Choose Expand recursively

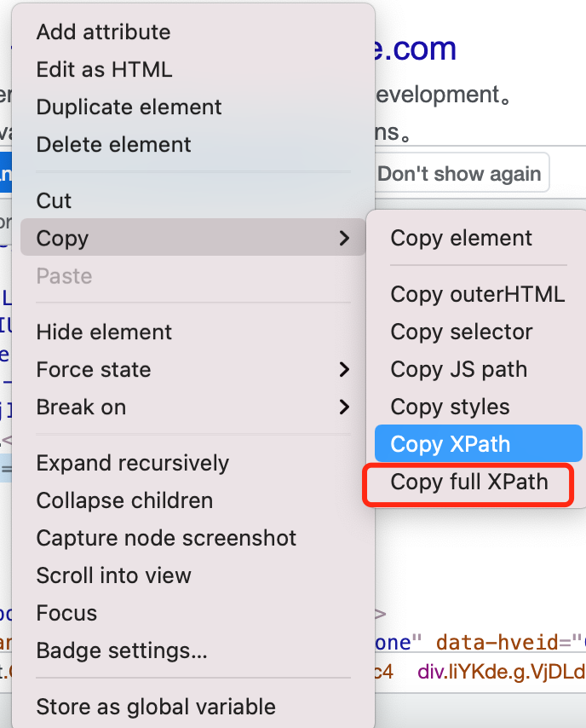pyautogui.click(x=132, y=464)
